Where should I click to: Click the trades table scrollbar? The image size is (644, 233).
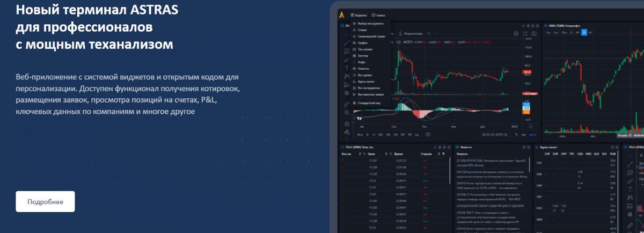(x=450, y=171)
